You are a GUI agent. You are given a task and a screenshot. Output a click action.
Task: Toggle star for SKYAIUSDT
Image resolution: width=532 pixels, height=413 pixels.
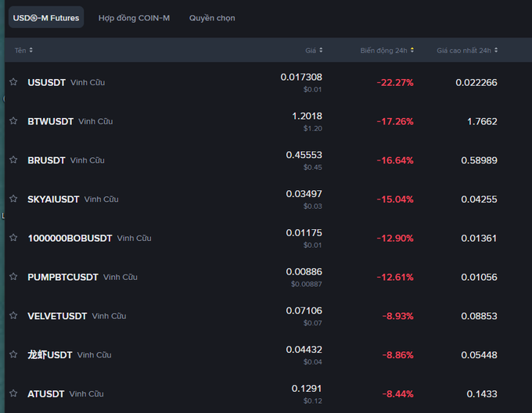point(13,199)
